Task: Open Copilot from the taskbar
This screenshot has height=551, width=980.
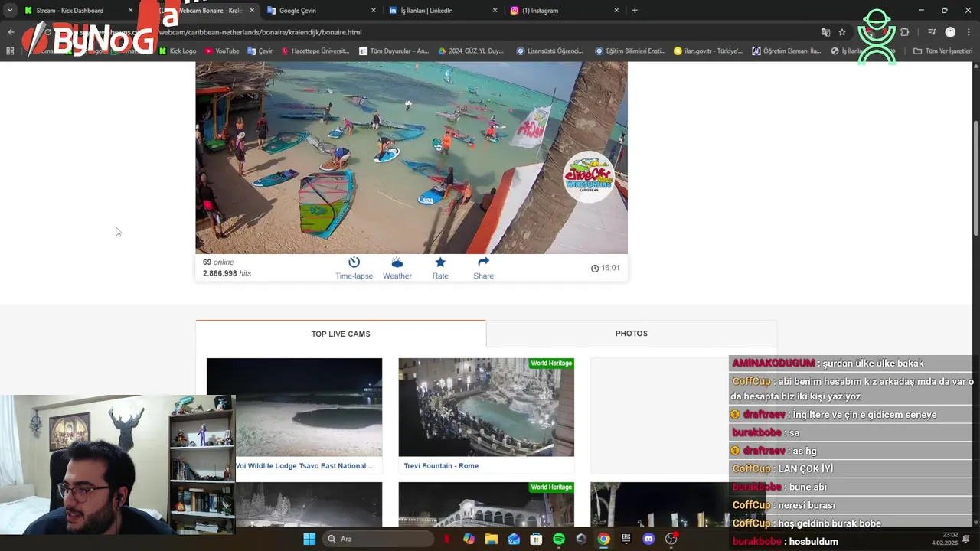Action: pyautogui.click(x=469, y=539)
